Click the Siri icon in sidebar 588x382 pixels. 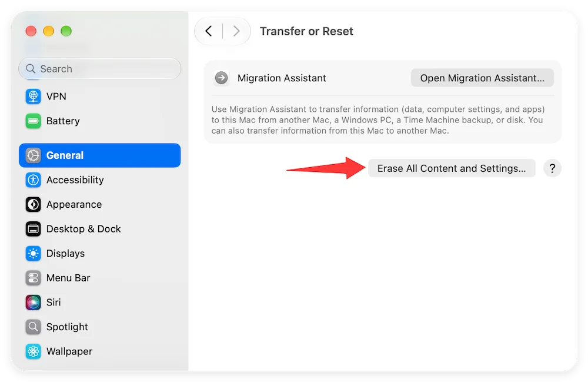coord(33,303)
